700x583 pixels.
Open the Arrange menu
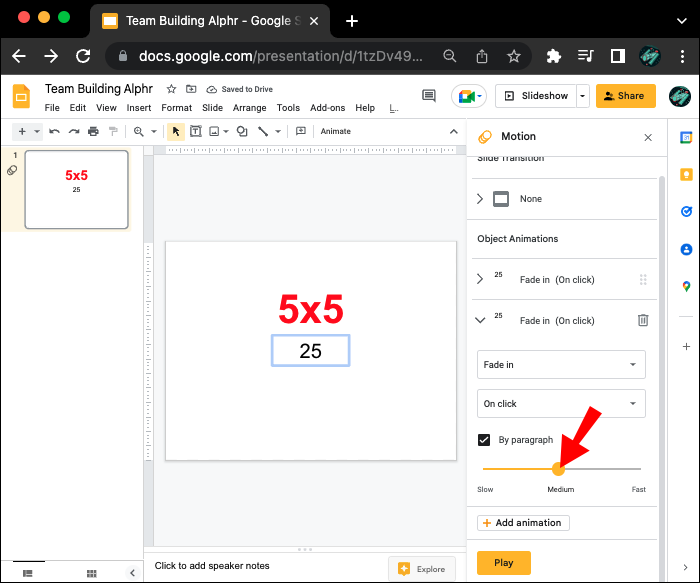click(x=249, y=108)
